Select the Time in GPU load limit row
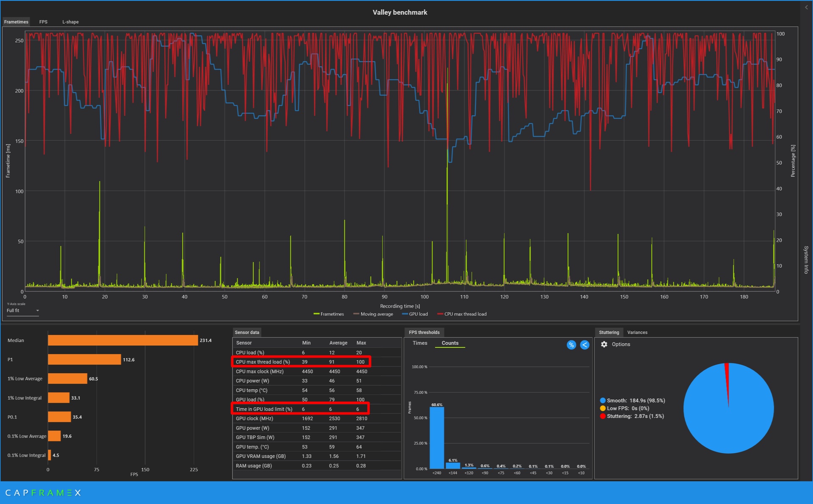The image size is (813, 504). pyautogui.click(x=317, y=409)
